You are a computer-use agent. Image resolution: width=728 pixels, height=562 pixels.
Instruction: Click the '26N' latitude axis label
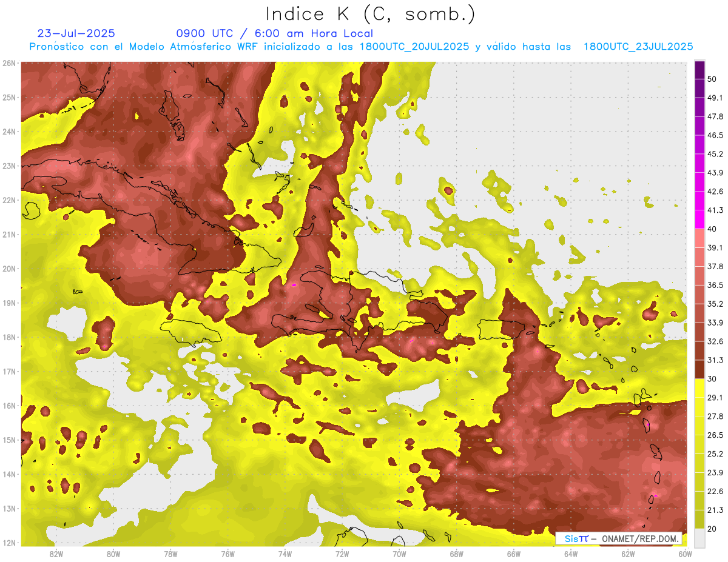click(8, 62)
